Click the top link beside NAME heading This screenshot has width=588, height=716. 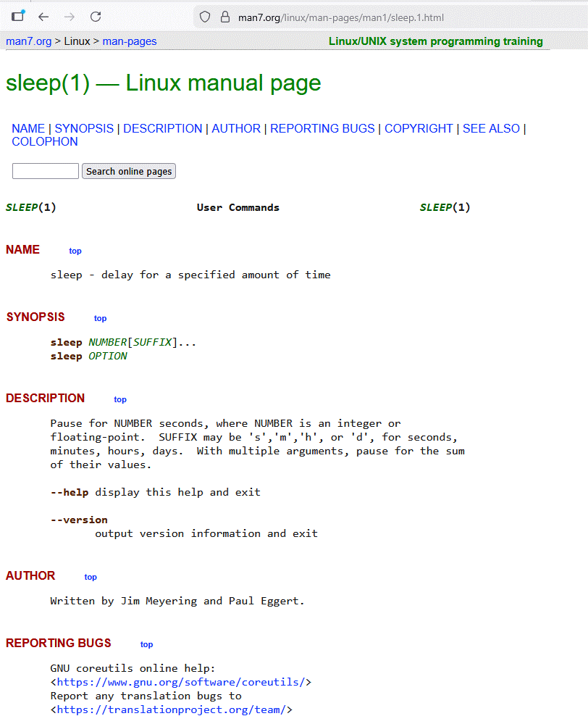pos(75,251)
